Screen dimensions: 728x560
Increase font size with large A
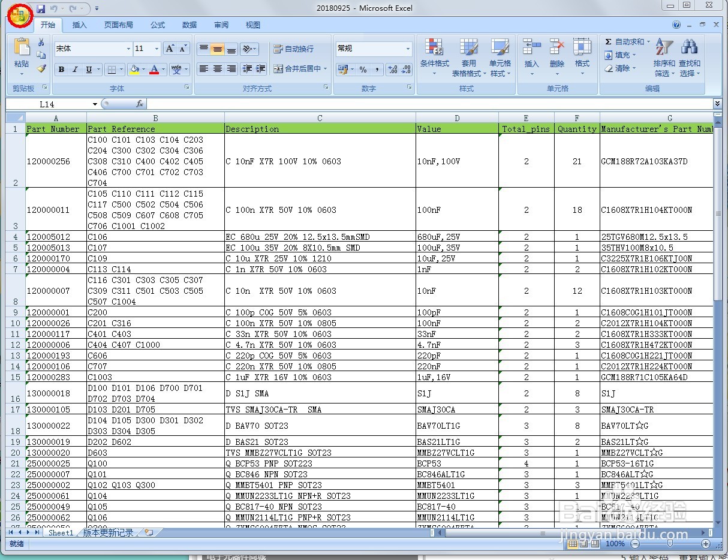point(170,49)
